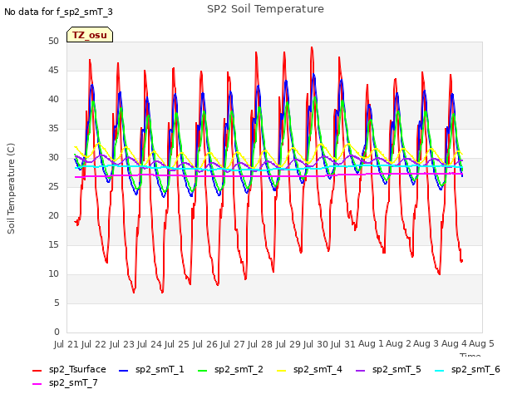Toggle sp2_smT_5 series in legend
Screen dimensions: 532x399
388,369
